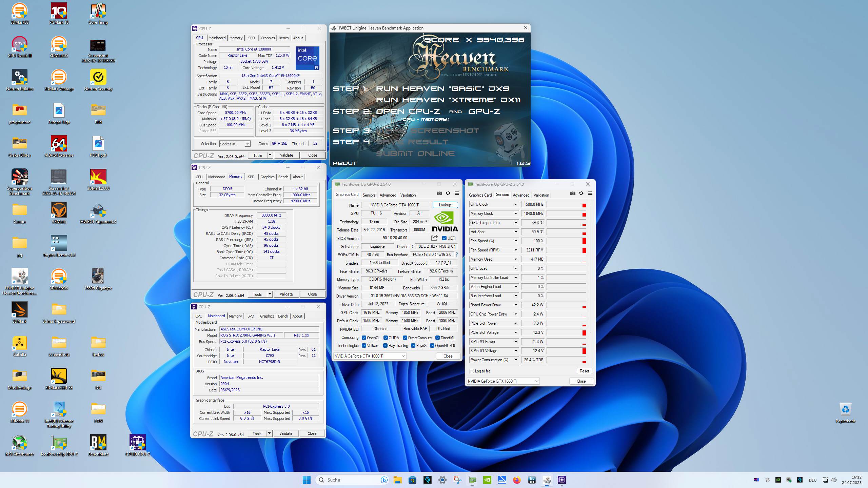
Task: Switch to the Mainboard tab in CPU-Z CPU window
Action: (217, 38)
